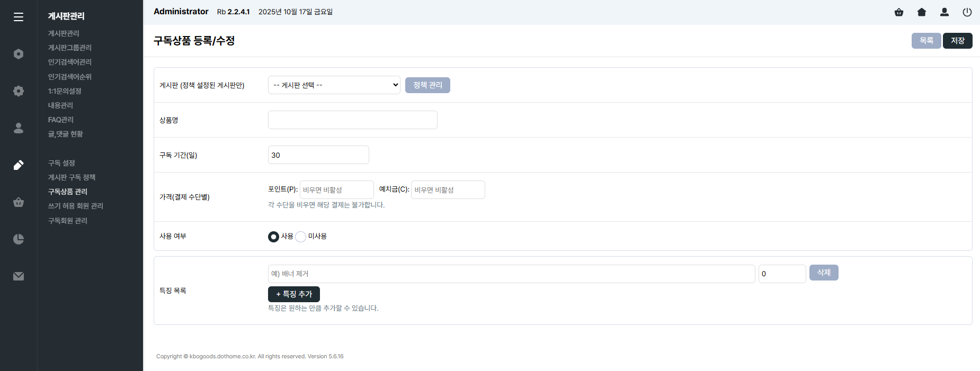Click the 저장 save button
The image size is (980, 371).
(957, 41)
